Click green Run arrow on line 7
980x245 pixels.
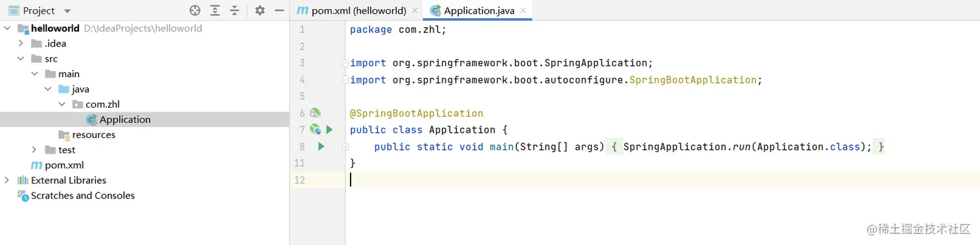[x=329, y=130]
